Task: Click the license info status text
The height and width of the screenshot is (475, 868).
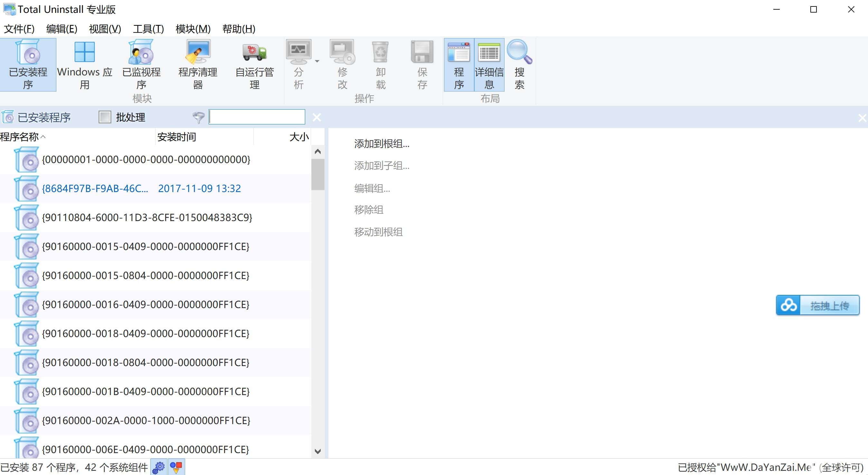Action: (x=771, y=468)
